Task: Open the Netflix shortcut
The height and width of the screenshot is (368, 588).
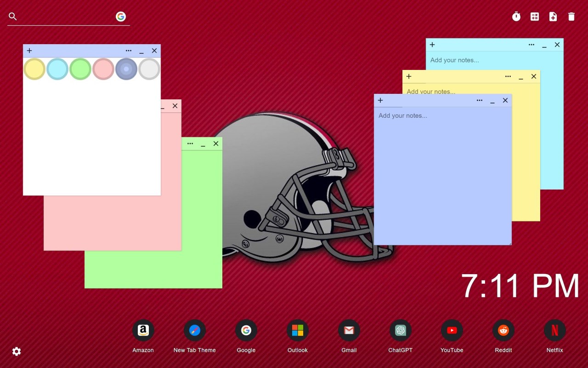Action: pyautogui.click(x=555, y=330)
